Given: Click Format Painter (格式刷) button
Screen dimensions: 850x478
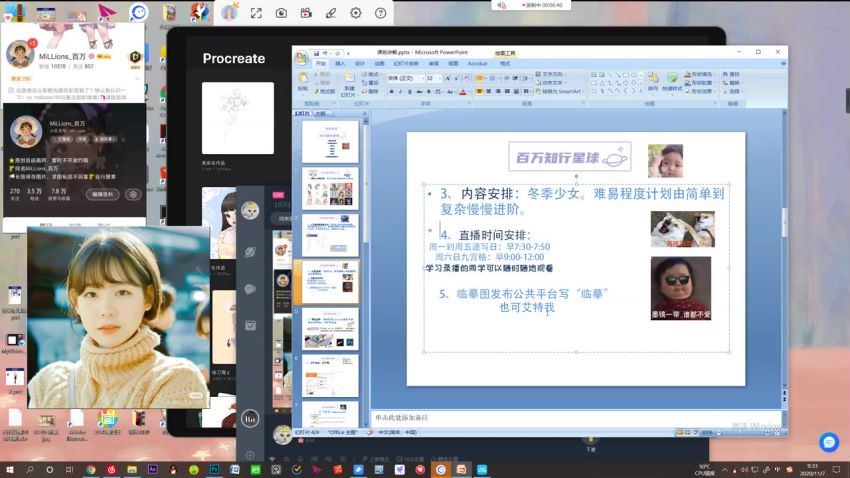Looking at the screenshot, I should pyautogui.click(x=325, y=92).
